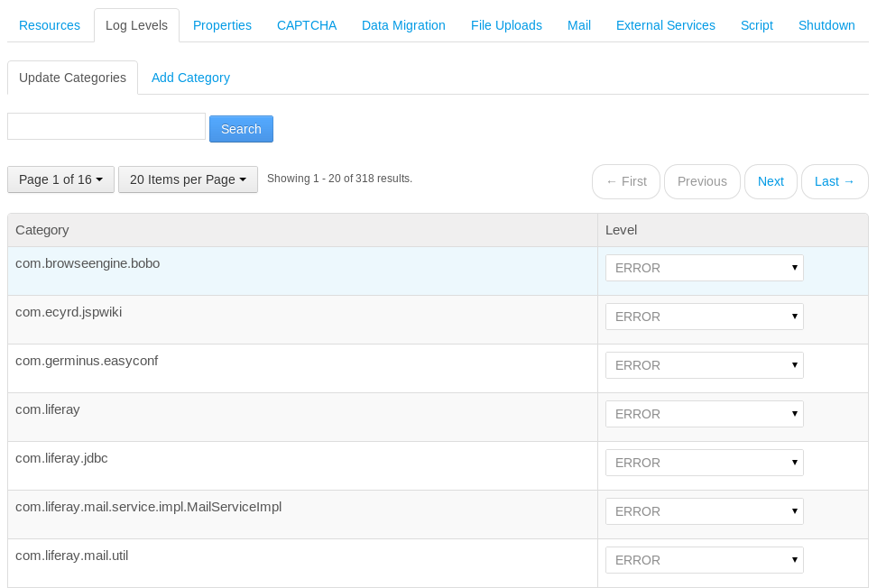The height and width of the screenshot is (588, 877).
Task: Switch to the Add Category sub-tab
Action: click(190, 78)
